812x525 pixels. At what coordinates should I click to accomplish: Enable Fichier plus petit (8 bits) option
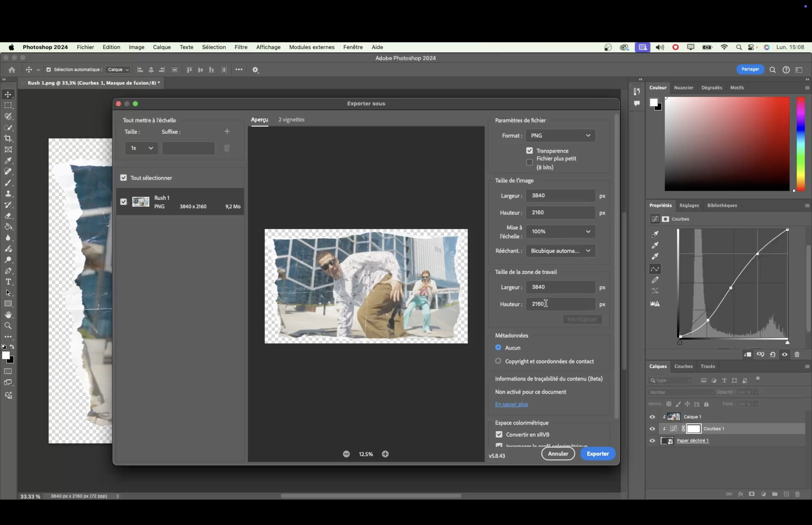pos(529,163)
